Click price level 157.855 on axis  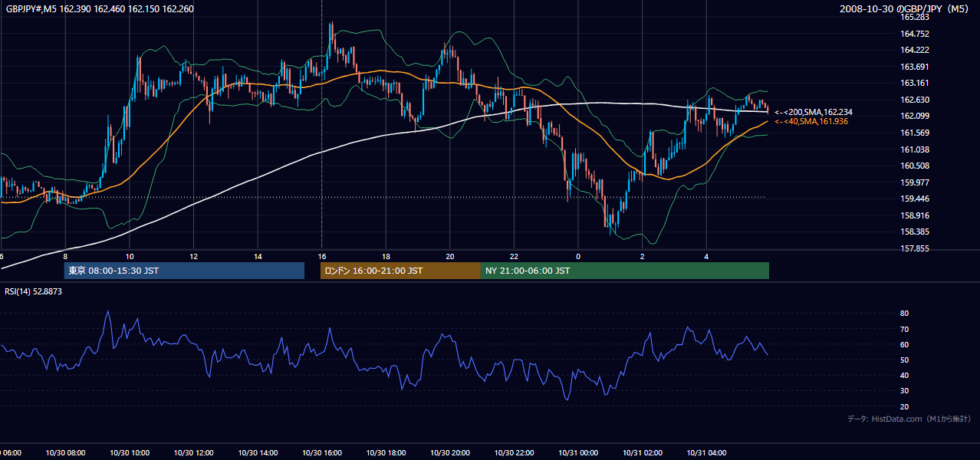tap(915, 248)
